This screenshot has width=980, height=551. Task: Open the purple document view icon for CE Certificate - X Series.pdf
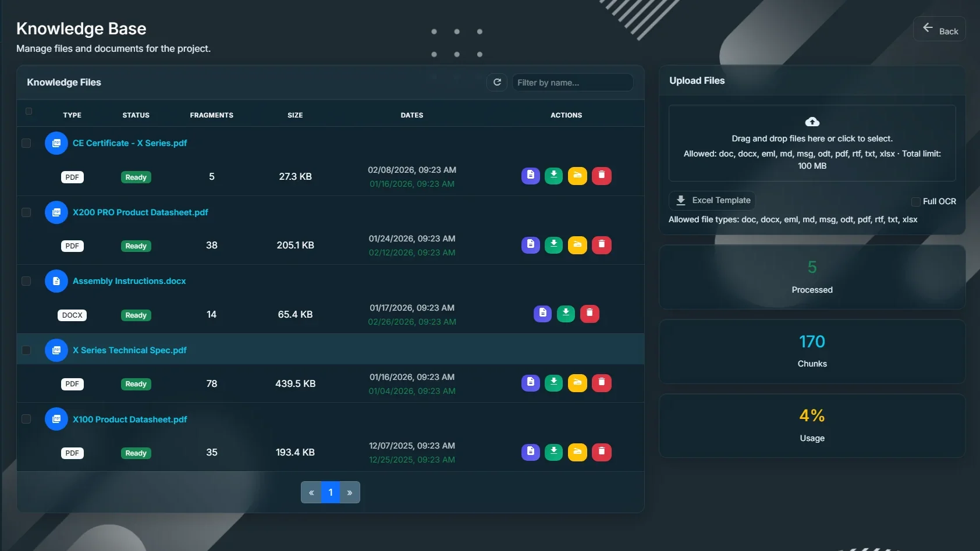point(530,176)
